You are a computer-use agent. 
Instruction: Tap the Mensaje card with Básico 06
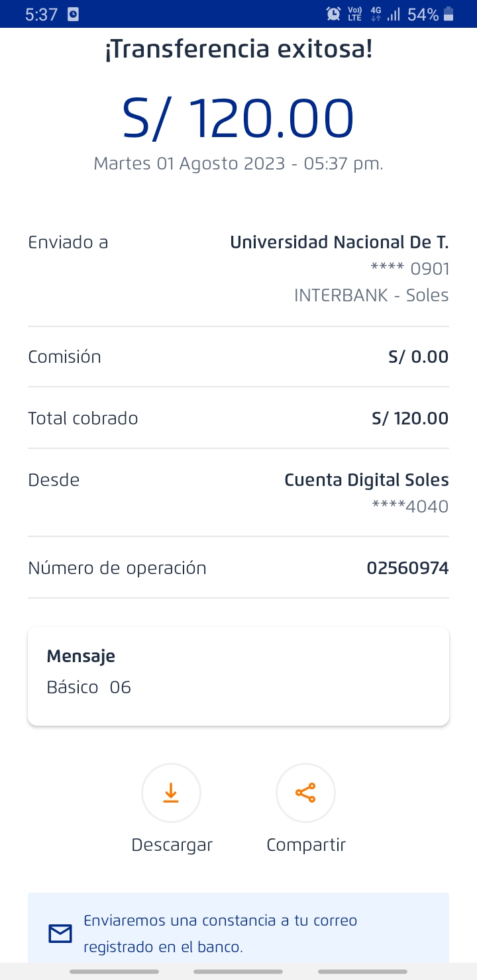(238, 676)
